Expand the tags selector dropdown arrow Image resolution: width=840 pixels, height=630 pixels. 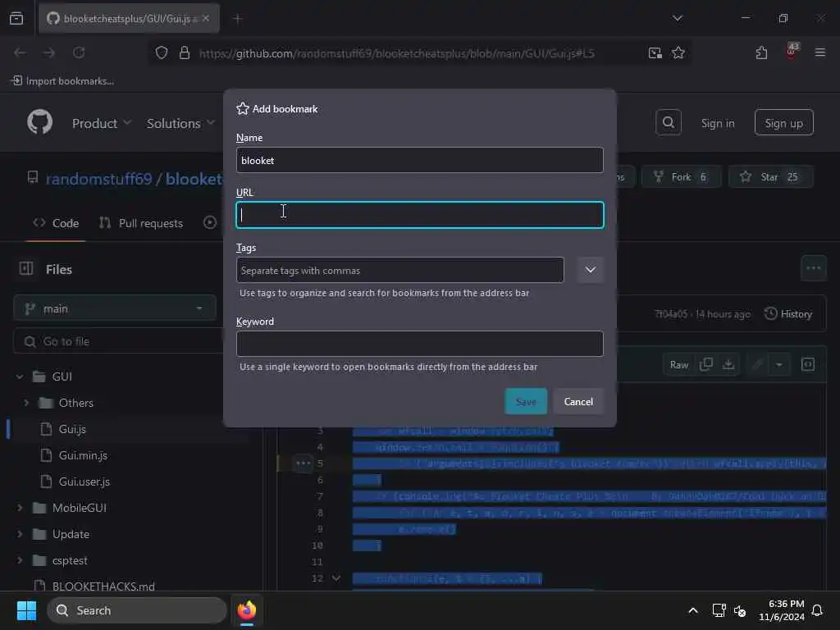pyautogui.click(x=591, y=270)
